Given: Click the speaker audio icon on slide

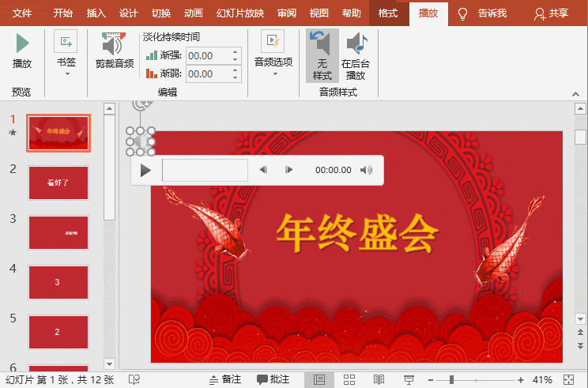Looking at the screenshot, I should click(x=140, y=142).
